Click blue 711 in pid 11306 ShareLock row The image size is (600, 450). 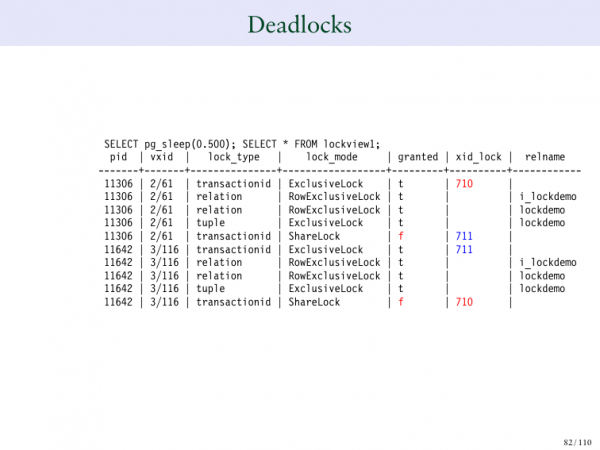click(464, 236)
